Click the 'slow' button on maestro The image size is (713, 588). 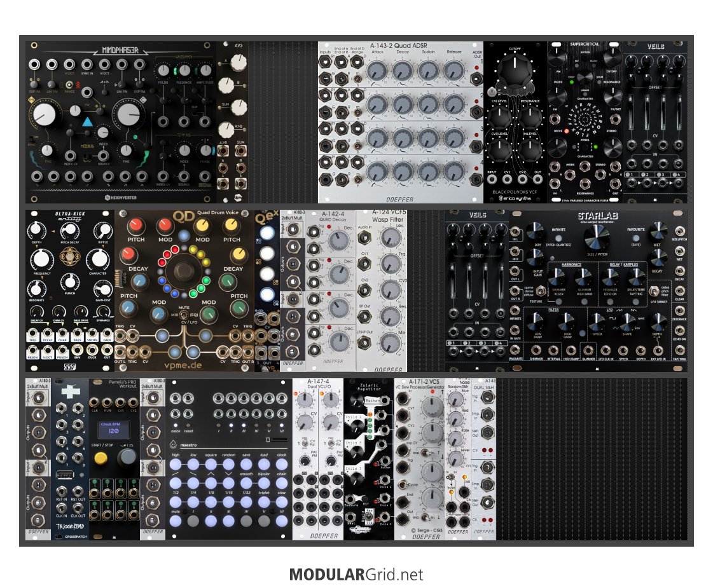click(x=282, y=502)
